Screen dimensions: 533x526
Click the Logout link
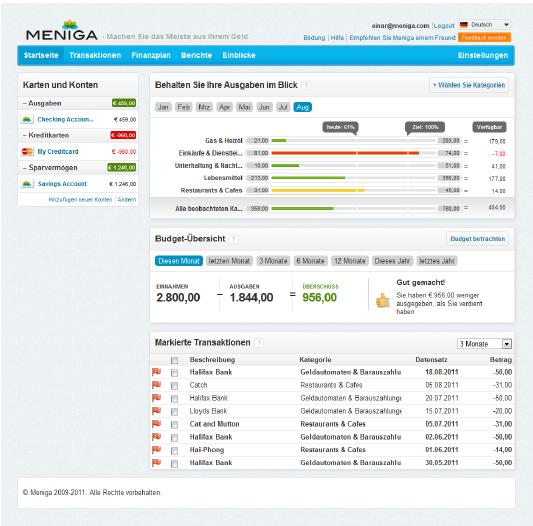click(x=444, y=26)
